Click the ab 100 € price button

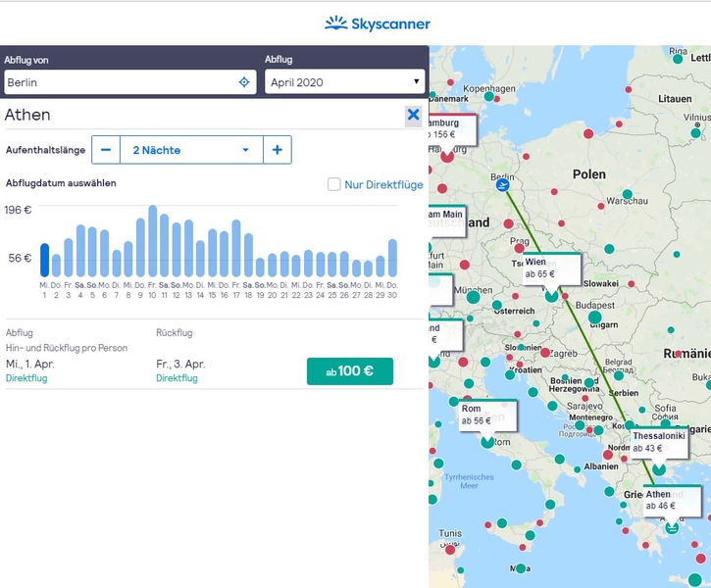[x=349, y=371]
